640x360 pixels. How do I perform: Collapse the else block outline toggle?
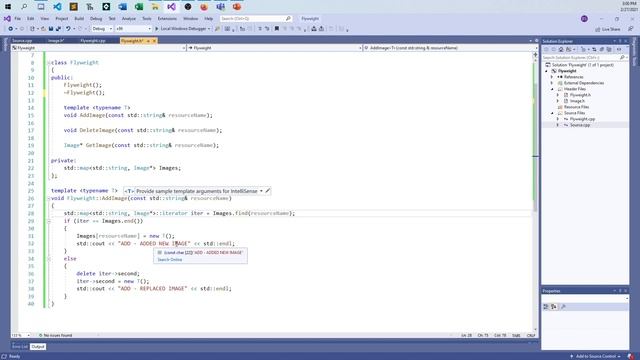coord(49,259)
